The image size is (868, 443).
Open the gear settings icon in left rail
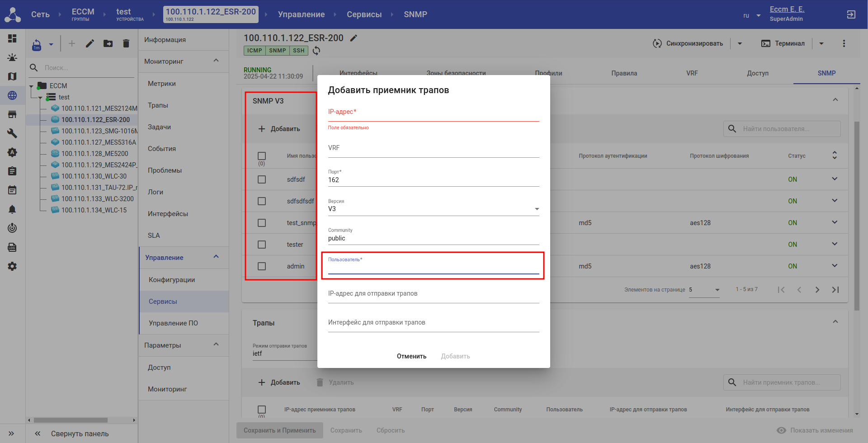[x=12, y=266]
